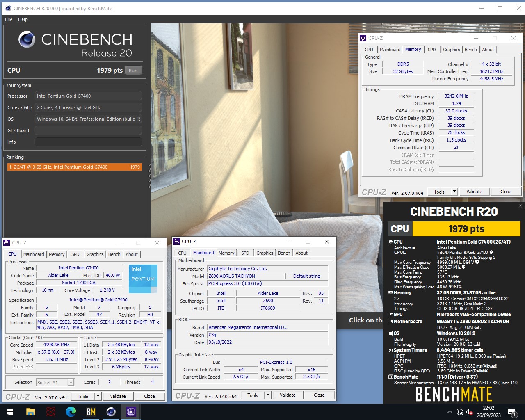Click Validate in mainboard CPU-Z window
The width and height of the screenshot is (525, 420).
pyautogui.click(x=288, y=395)
